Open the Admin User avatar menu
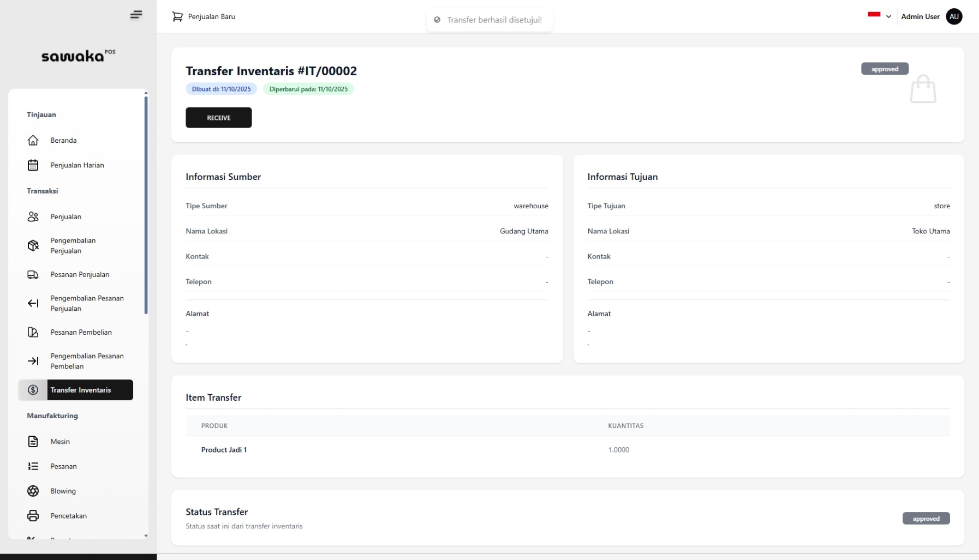 (x=953, y=17)
